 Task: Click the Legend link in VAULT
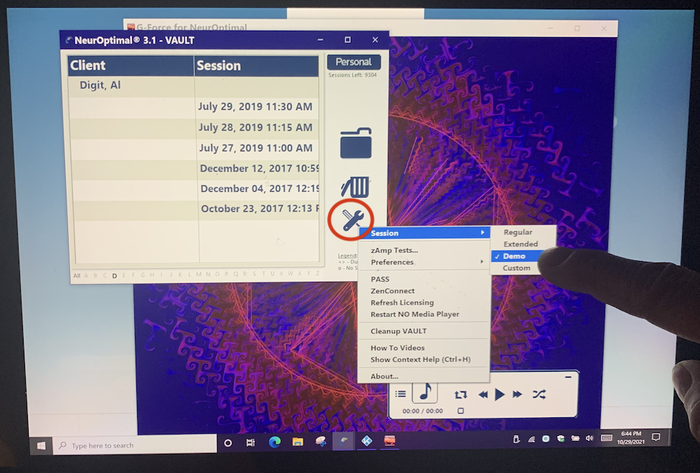click(347, 256)
